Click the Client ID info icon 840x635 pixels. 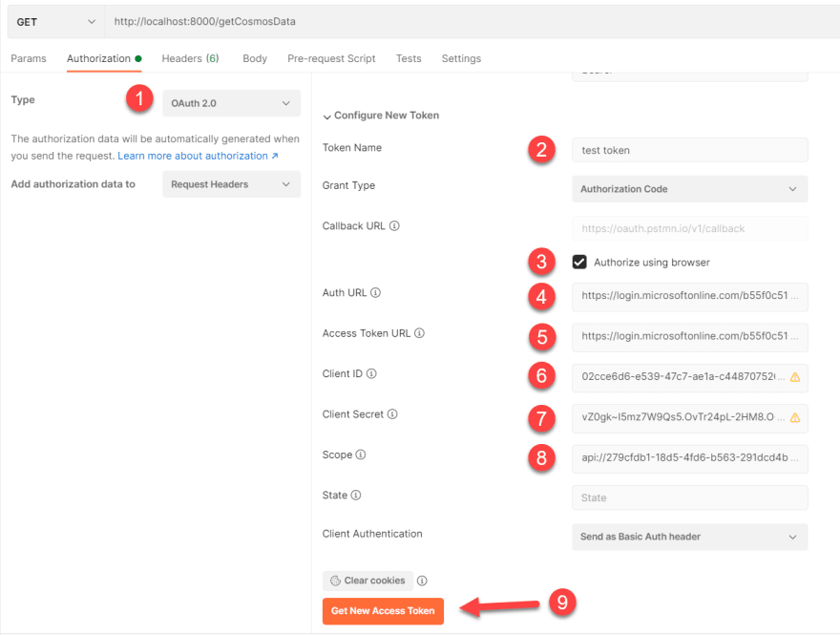click(x=371, y=373)
